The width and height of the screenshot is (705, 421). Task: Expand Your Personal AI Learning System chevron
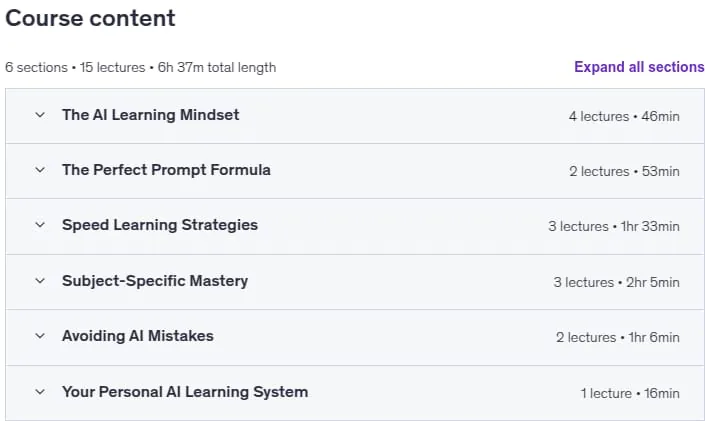[x=40, y=392]
